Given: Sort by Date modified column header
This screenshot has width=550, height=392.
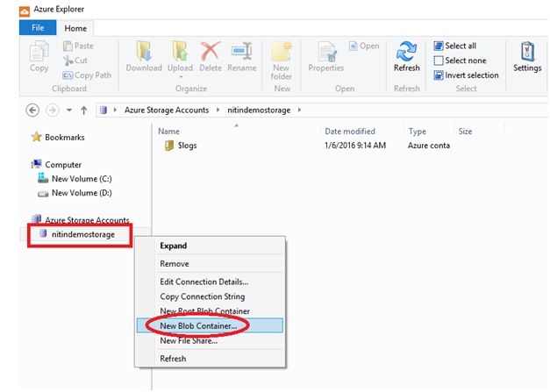Looking at the screenshot, I should [350, 132].
